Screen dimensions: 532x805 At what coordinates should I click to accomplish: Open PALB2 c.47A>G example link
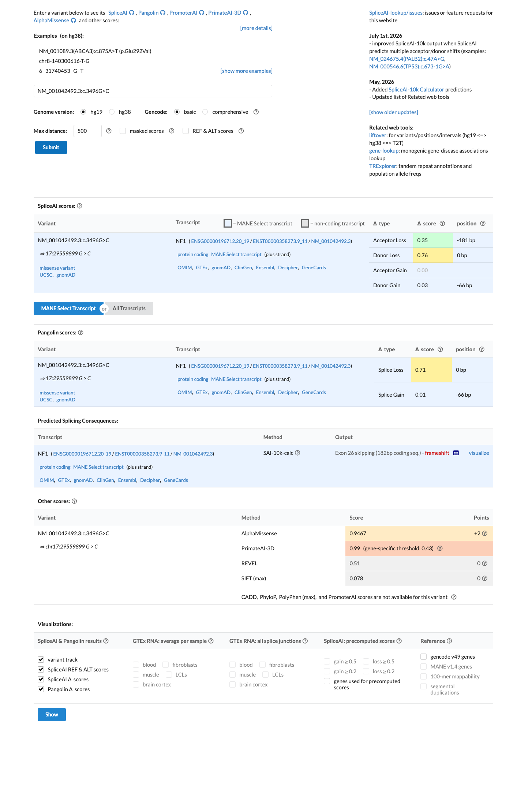click(x=407, y=59)
